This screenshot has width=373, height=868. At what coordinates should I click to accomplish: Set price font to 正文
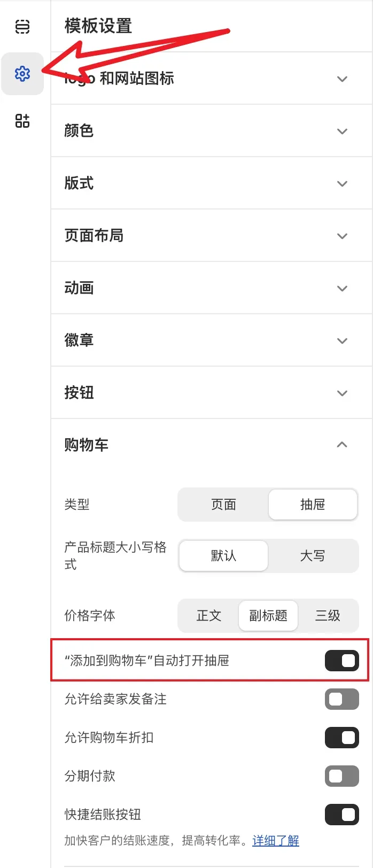[209, 616]
